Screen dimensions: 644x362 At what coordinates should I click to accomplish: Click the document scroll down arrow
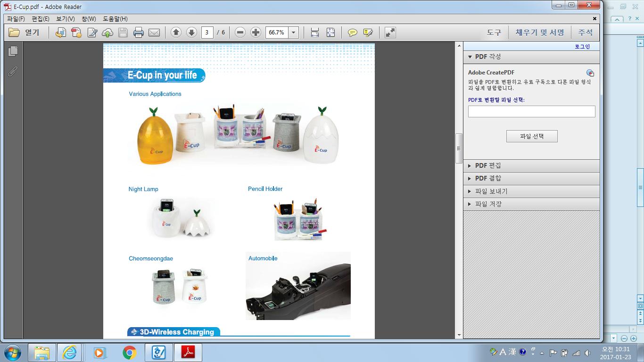click(459, 335)
